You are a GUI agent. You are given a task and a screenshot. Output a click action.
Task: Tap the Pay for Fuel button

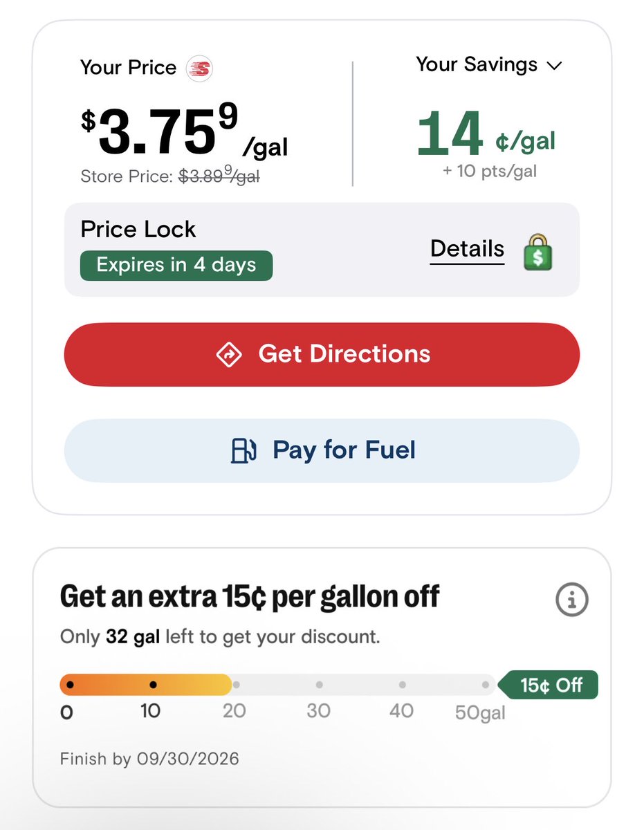point(322,450)
